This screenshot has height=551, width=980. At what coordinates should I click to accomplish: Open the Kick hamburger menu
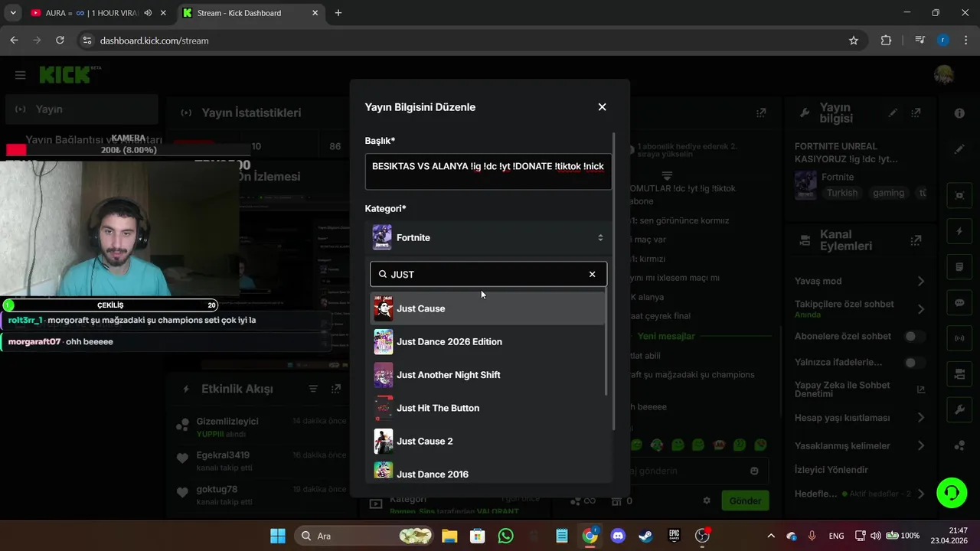[21, 75]
